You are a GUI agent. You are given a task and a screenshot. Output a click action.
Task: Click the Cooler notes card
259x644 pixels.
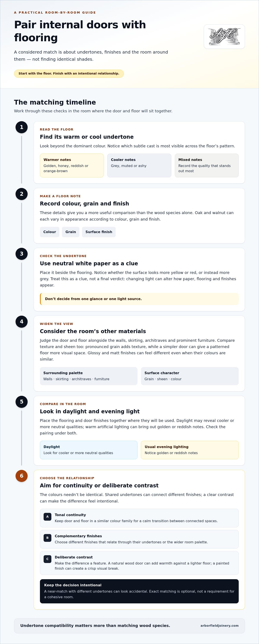tap(139, 165)
